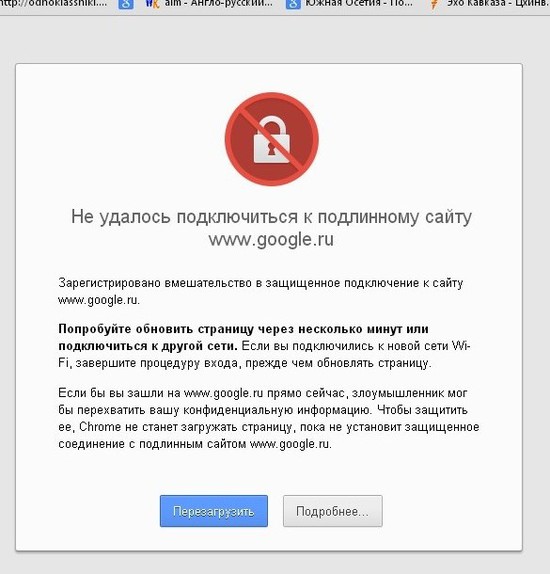Click the favicon of the aim Англо-русский bookmark
550x574 pixels.
(152, 4)
